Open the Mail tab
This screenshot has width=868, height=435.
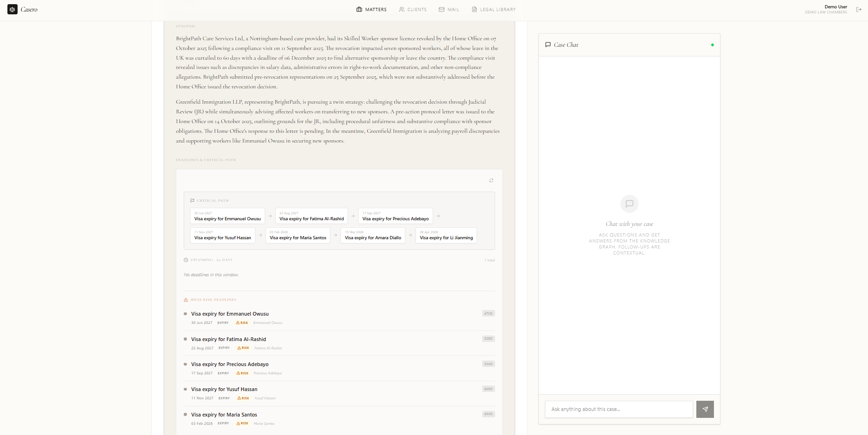pyautogui.click(x=449, y=9)
